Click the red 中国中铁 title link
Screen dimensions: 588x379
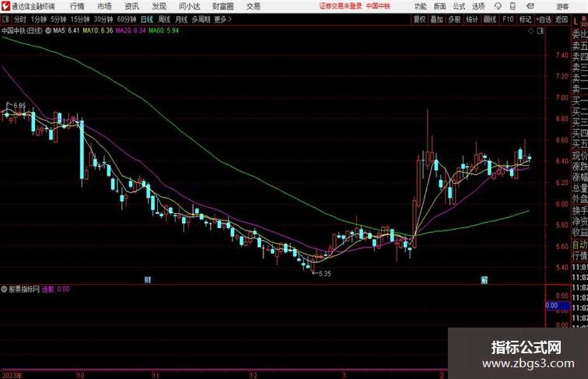click(378, 6)
